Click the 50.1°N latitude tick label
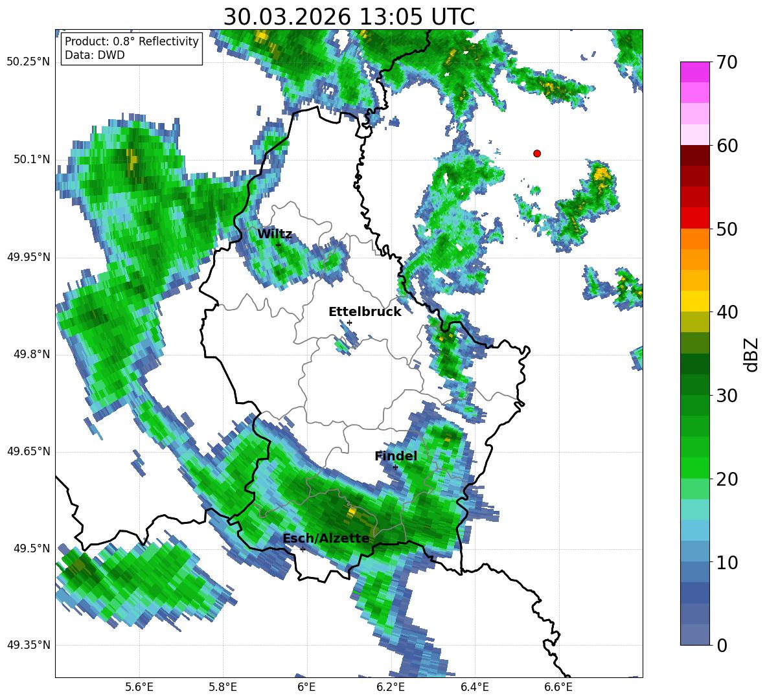 pyautogui.click(x=31, y=160)
